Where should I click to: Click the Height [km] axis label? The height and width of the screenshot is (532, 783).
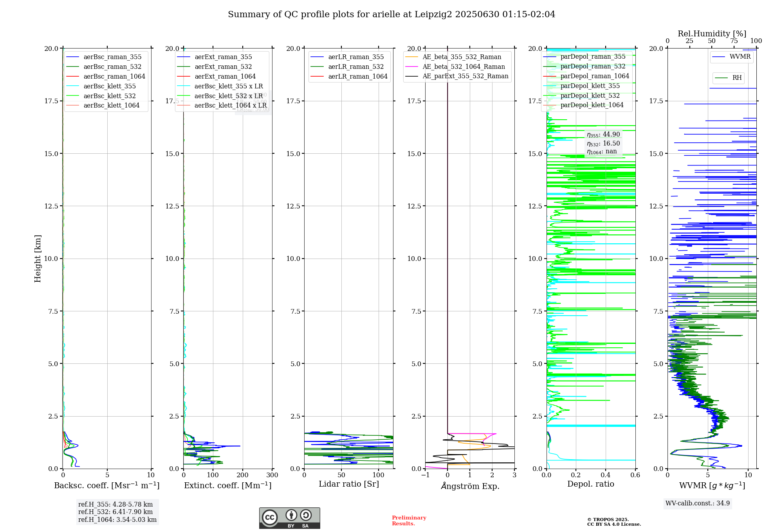point(38,259)
